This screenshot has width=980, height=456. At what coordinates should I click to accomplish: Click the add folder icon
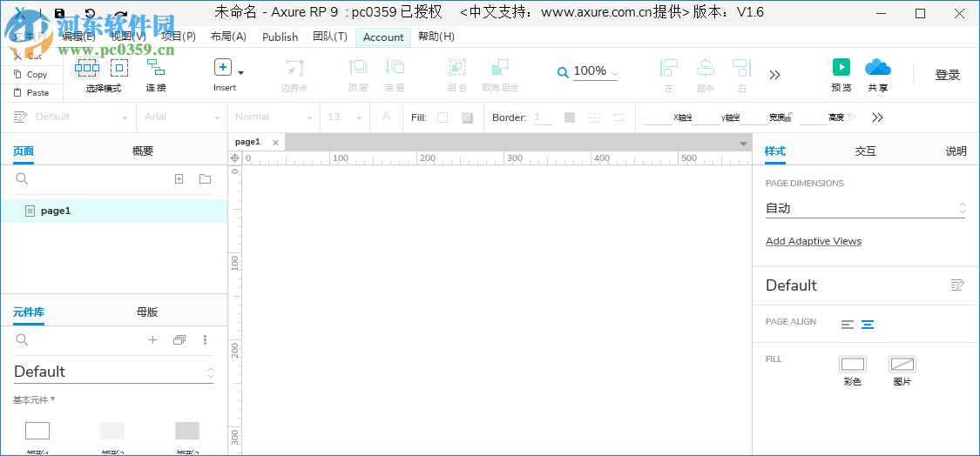[205, 179]
